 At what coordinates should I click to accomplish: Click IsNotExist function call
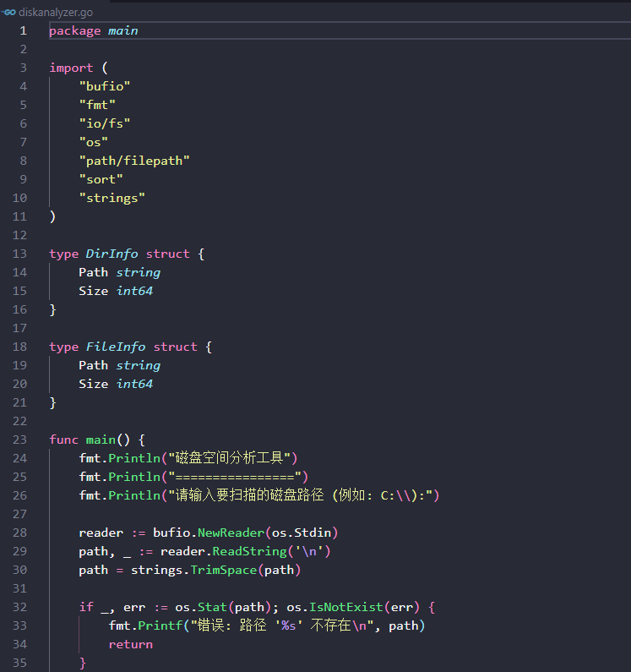point(345,607)
